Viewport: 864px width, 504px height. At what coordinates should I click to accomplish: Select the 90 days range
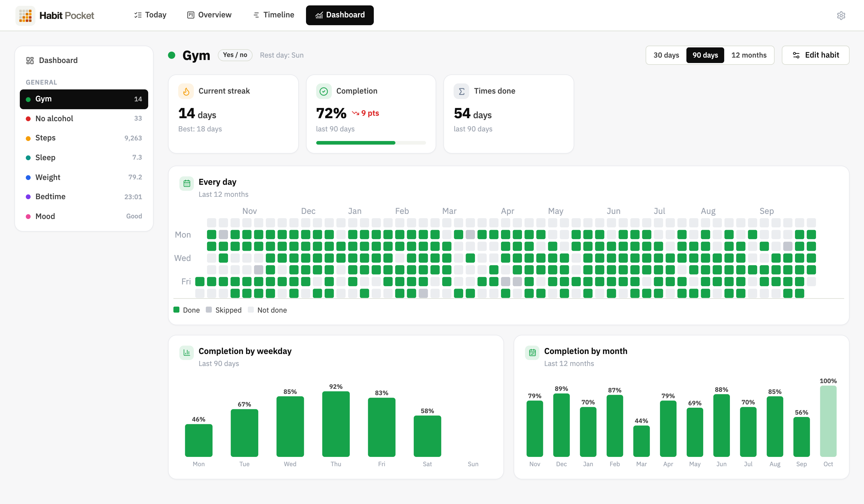(705, 55)
